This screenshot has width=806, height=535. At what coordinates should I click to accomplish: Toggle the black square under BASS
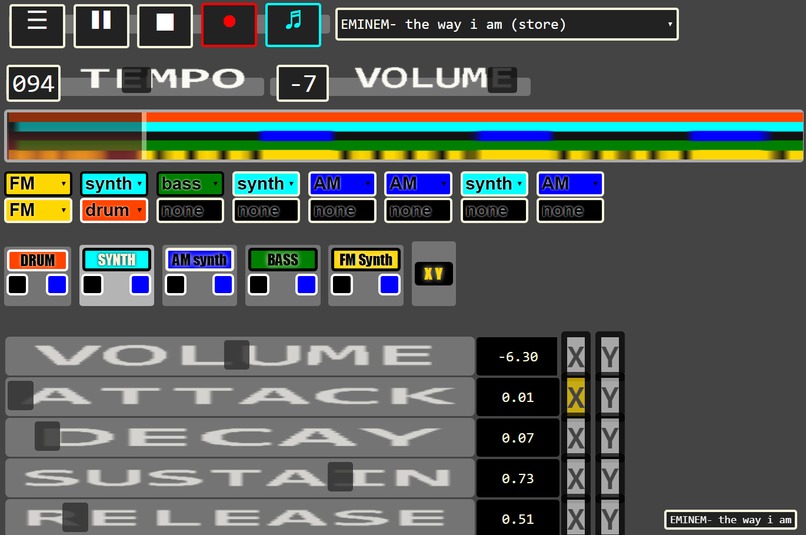(x=259, y=285)
